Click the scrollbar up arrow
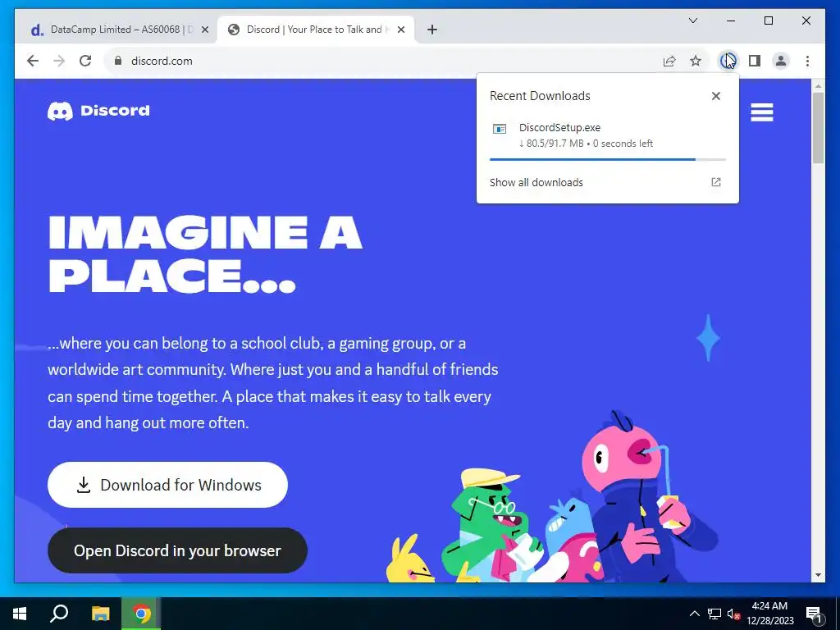Screen dimensions: 840x630 click(x=818, y=85)
